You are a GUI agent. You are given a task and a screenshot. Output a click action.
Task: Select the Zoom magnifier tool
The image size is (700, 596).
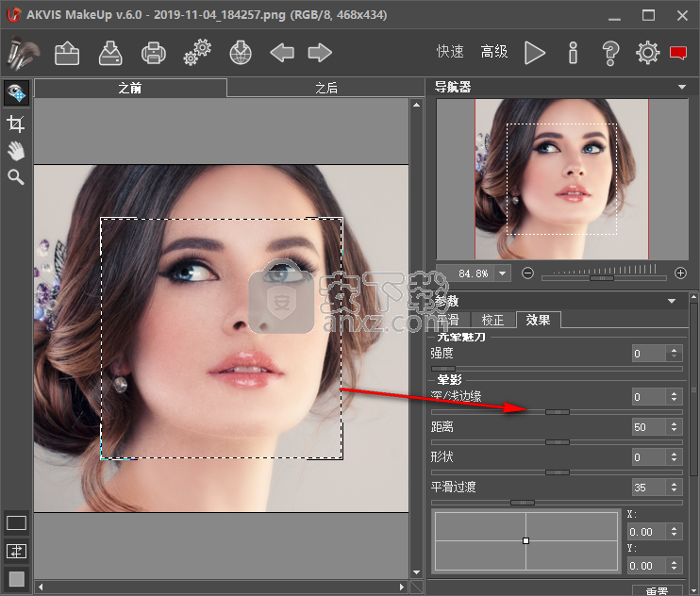coord(16,177)
